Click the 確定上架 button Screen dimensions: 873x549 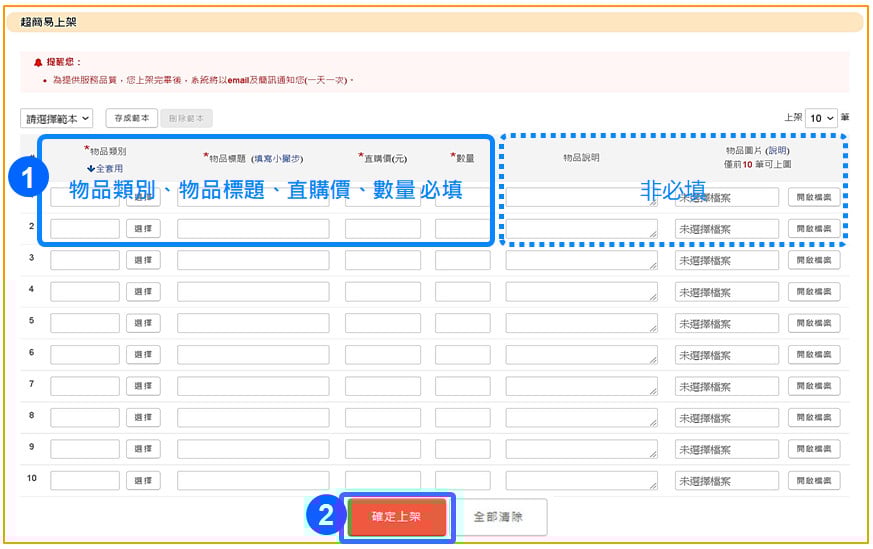397,517
